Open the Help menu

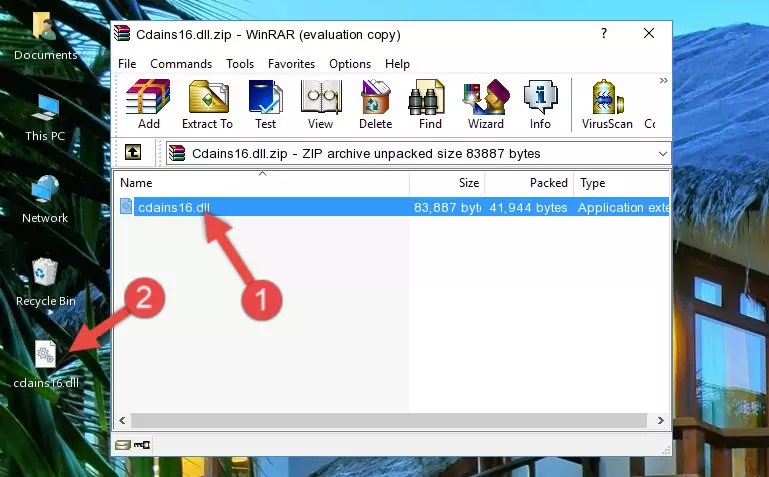pyautogui.click(x=397, y=64)
